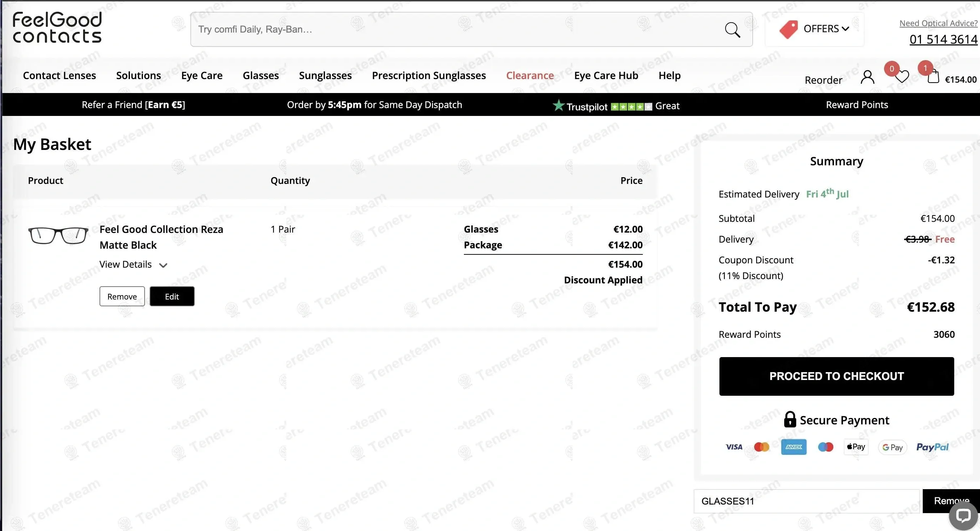Open the Glasses menu

click(261, 75)
